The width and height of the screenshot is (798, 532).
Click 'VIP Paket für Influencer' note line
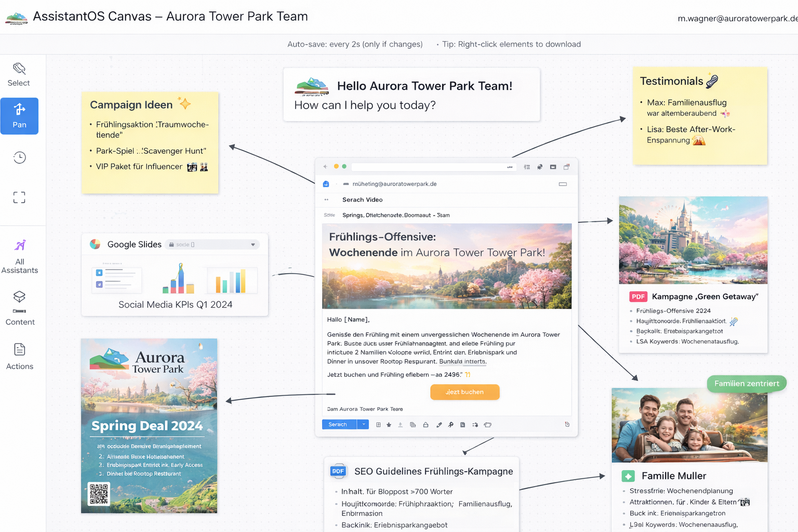click(139, 166)
